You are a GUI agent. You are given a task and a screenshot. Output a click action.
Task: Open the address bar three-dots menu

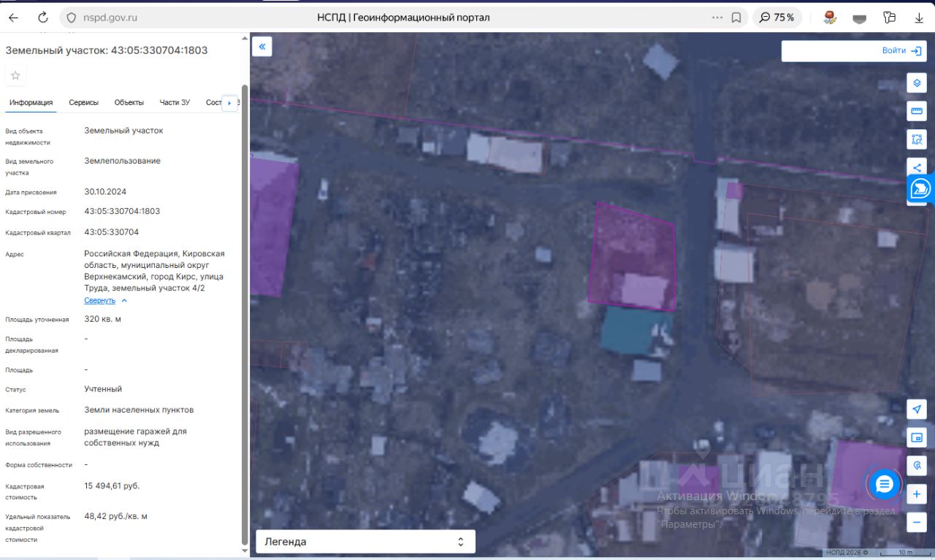[x=717, y=18]
